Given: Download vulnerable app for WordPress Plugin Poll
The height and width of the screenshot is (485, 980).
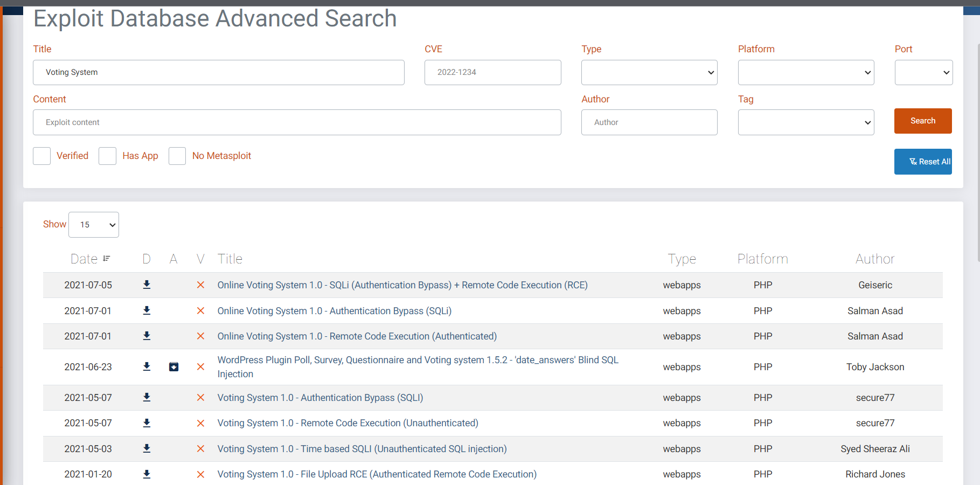Looking at the screenshot, I should (173, 367).
